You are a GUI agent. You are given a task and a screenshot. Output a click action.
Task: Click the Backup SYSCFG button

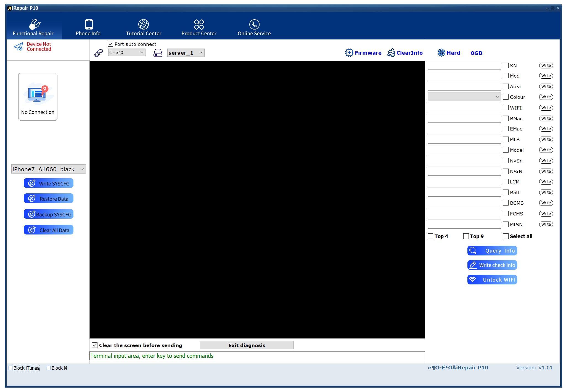[x=49, y=214]
